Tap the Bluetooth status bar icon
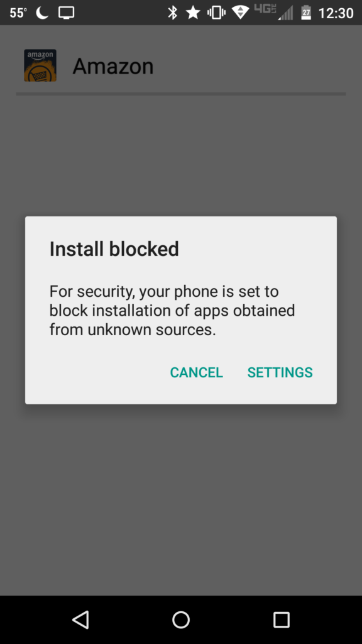The image size is (362, 644). 173,13
